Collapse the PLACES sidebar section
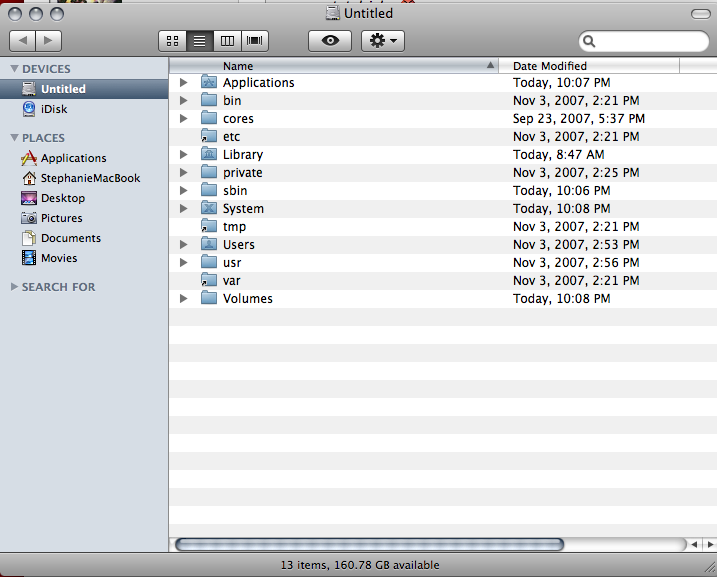The height and width of the screenshot is (577, 717). [x=14, y=138]
